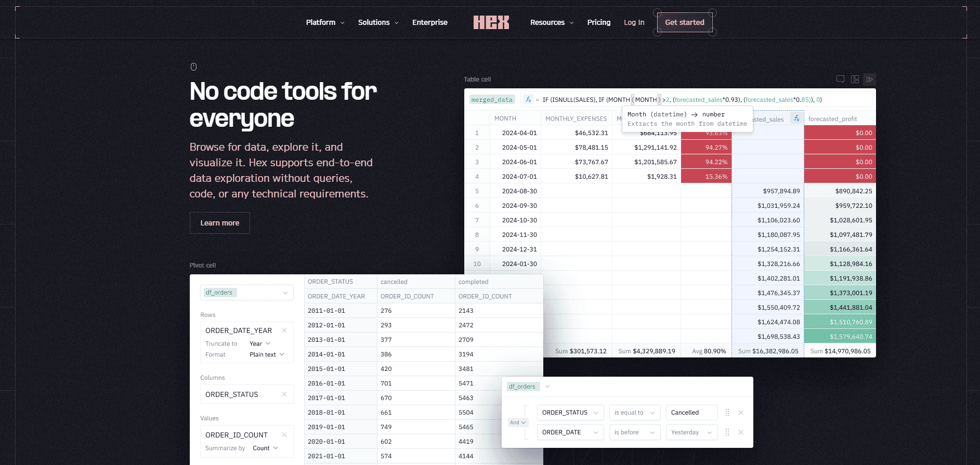This screenshot has height=465, width=980.
Task: Click the Hex logo
Action: click(491, 22)
